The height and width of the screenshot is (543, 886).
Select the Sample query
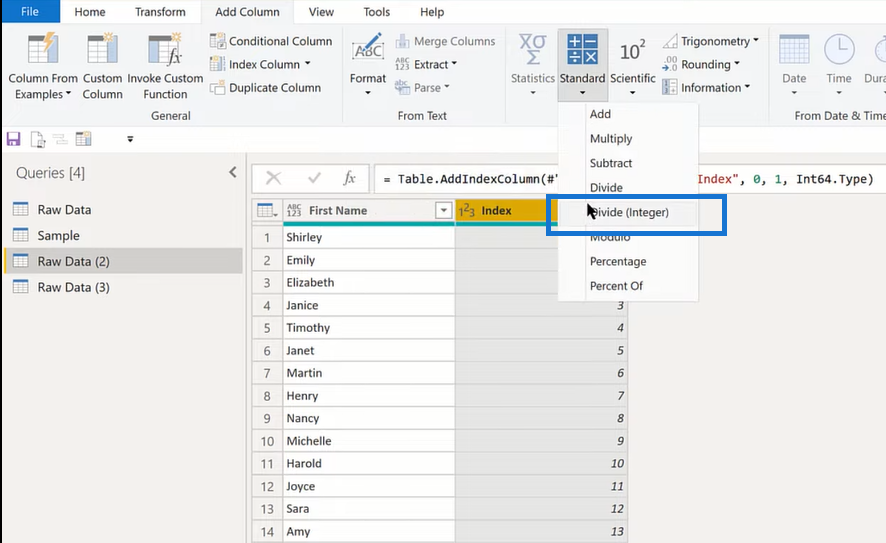pos(124,236)
